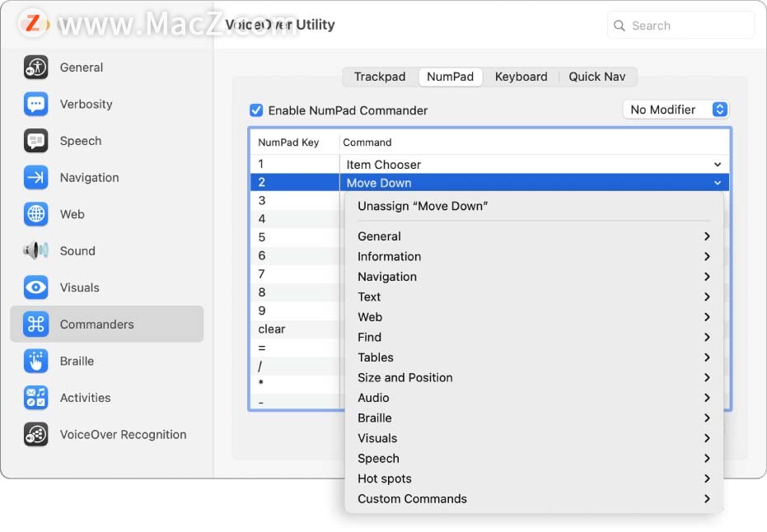767x532 pixels.
Task: Click the Visuals eye icon
Action: [35, 287]
